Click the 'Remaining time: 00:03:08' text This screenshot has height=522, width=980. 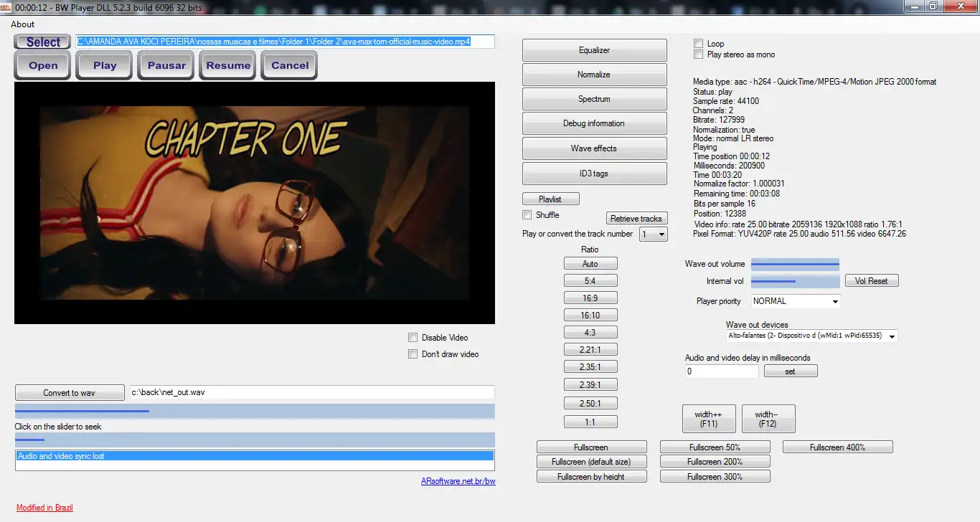click(737, 194)
